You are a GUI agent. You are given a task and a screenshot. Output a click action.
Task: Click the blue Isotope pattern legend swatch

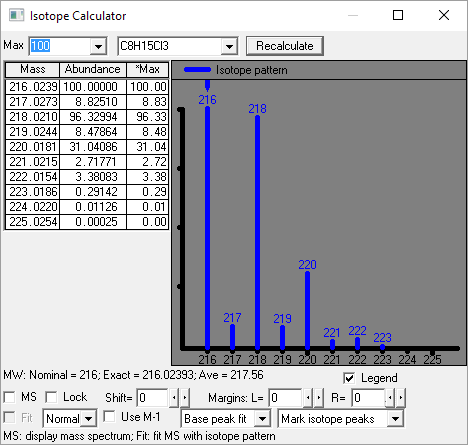click(198, 70)
